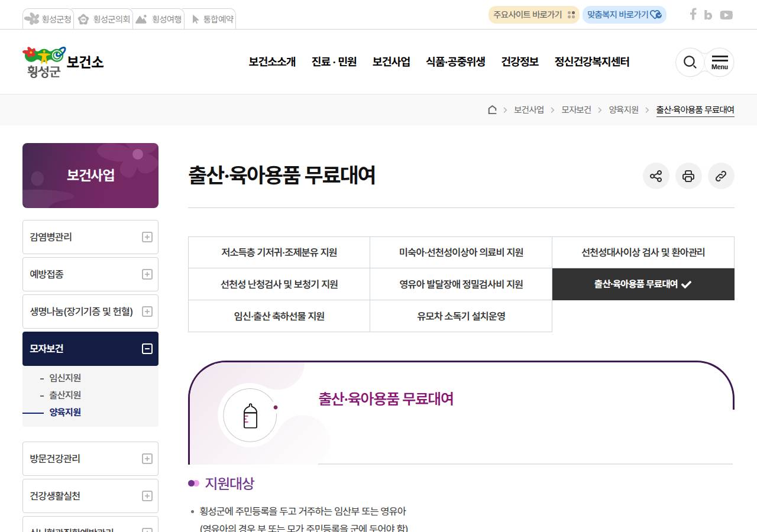The width and height of the screenshot is (757, 532).
Task: Select 선천성 난청검사 및 보청기 지원 tab
Action: coord(279,284)
